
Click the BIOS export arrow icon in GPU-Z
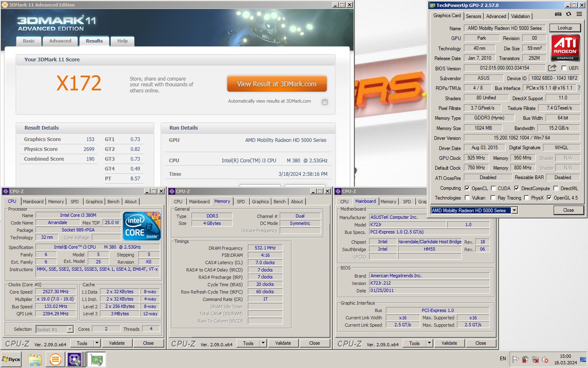pyautogui.click(x=552, y=68)
